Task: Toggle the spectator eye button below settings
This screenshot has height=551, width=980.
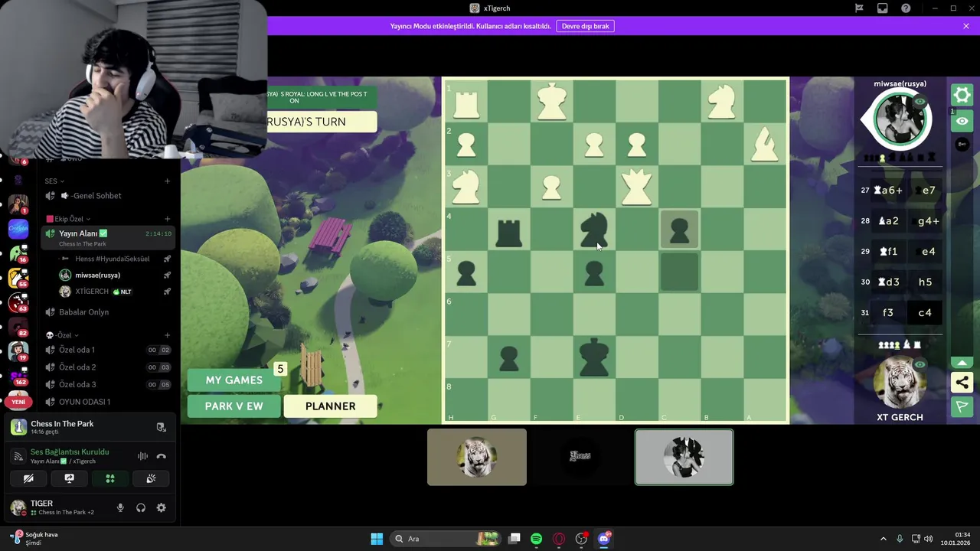Action: [962, 121]
